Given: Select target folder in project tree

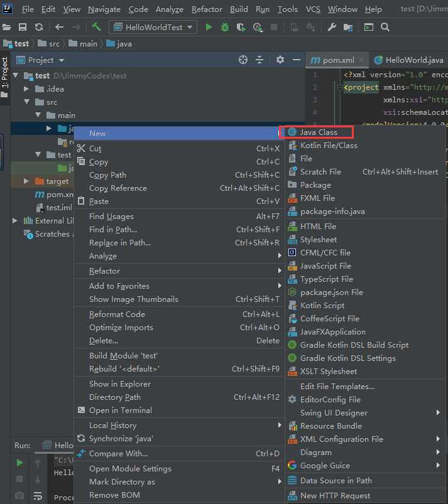Looking at the screenshot, I should [52, 181].
